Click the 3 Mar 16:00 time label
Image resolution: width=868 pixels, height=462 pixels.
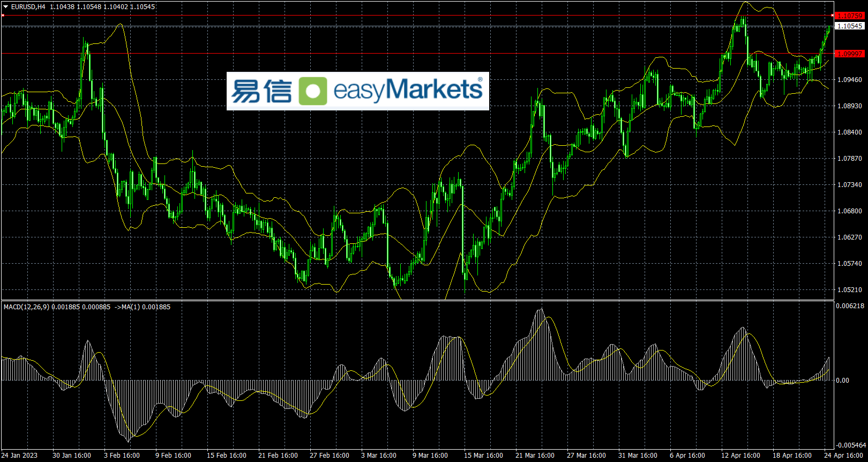coord(379,456)
